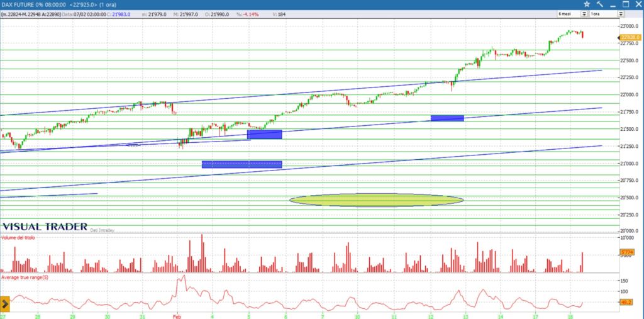Click the '21'500.0' price axis label

pos(629,129)
